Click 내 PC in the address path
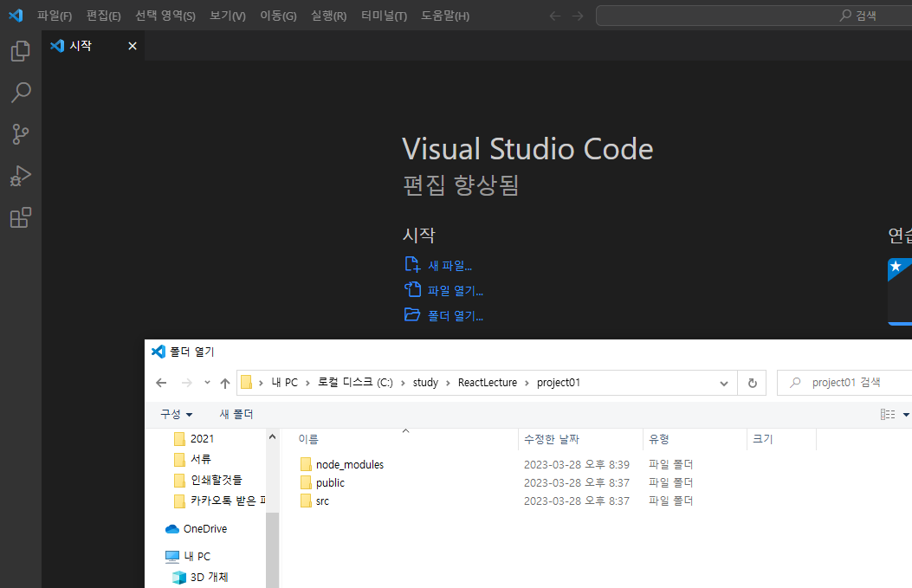 pyautogui.click(x=284, y=383)
